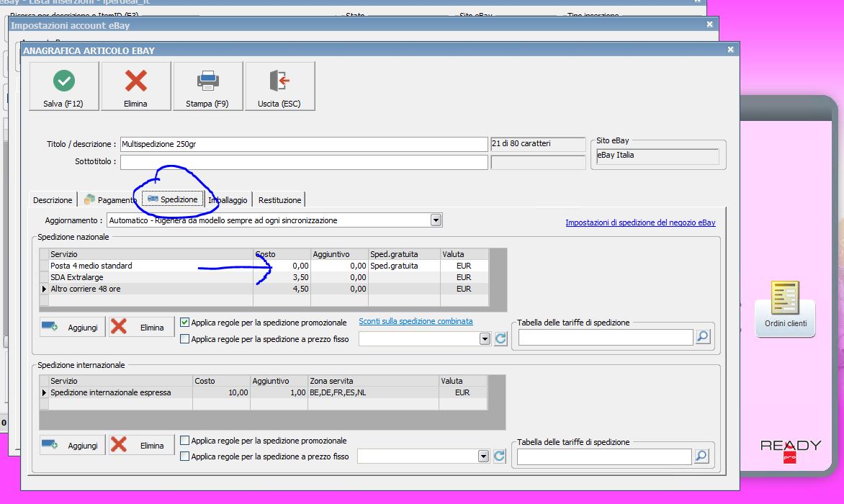Click the national Tabella delle tariffe field
Screen dimensions: 844x504
tap(606, 337)
